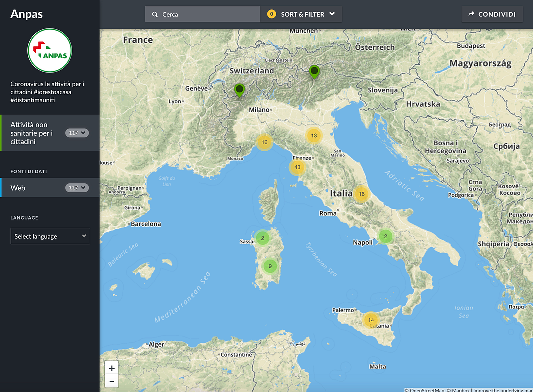Viewport: 533px width, 392px height.
Task: Expand the Select language dropdown
Action: click(50, 236)
